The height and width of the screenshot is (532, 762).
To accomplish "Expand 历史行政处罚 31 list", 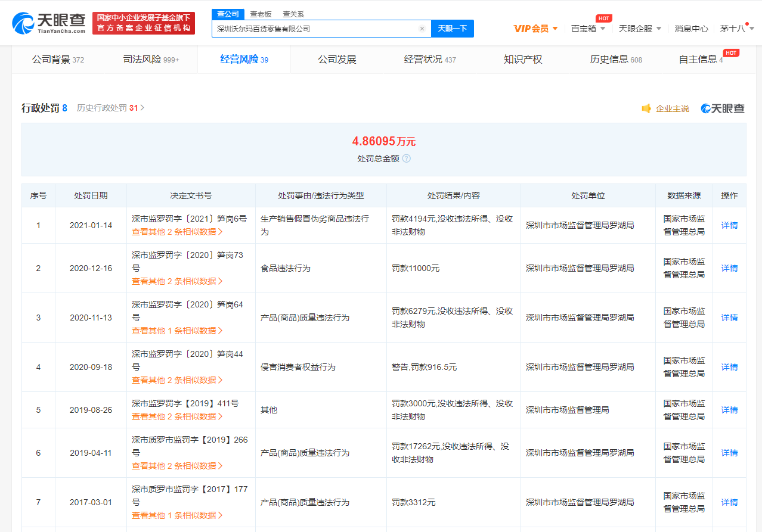I will [x=110, y=108].
